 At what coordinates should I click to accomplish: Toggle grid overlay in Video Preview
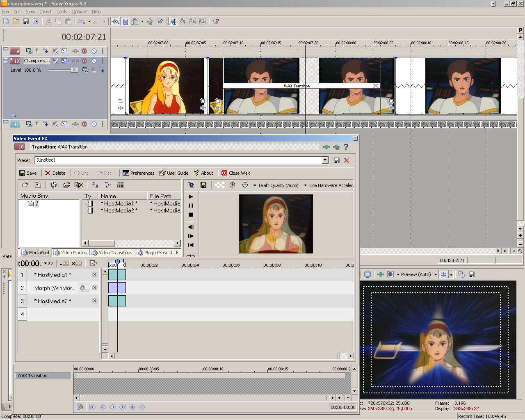point(443,274)
